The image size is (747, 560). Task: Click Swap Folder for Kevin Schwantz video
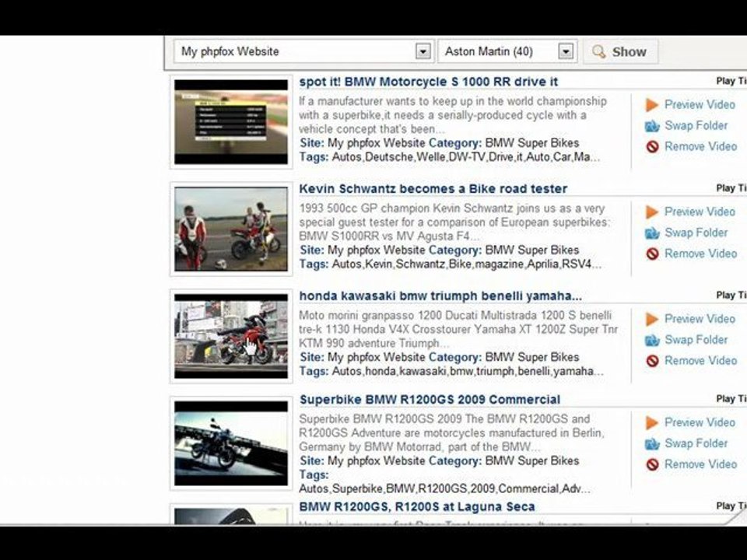[x=696, y=233]
